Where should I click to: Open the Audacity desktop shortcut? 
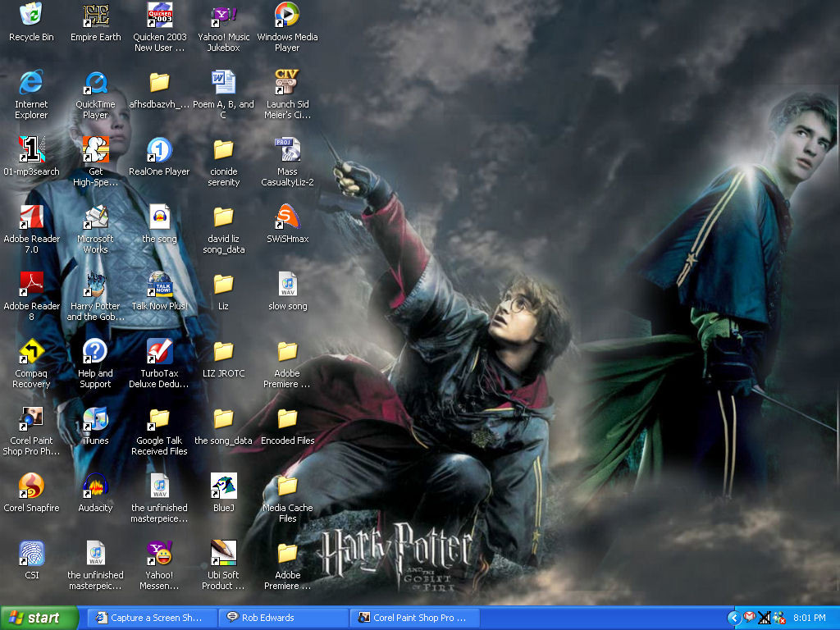point(95,486)
